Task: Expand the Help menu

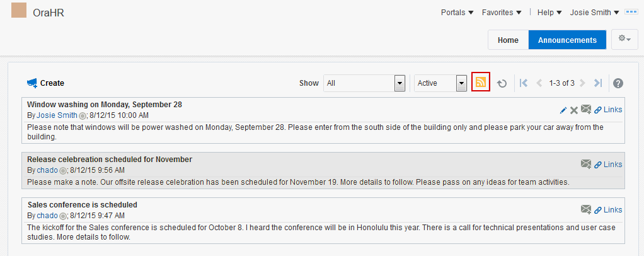Action: (x=549, y=12)
